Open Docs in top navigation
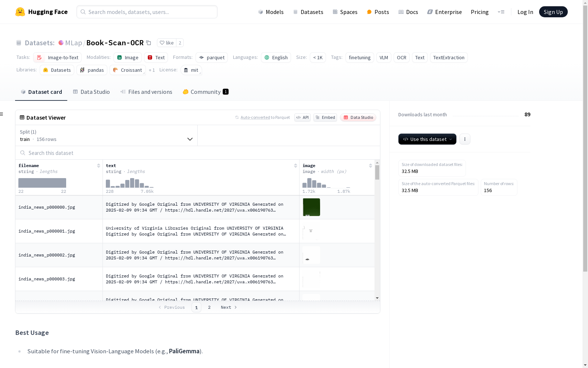Image resolution: width=588 pixels, height=368 pixels. (408, 12)
